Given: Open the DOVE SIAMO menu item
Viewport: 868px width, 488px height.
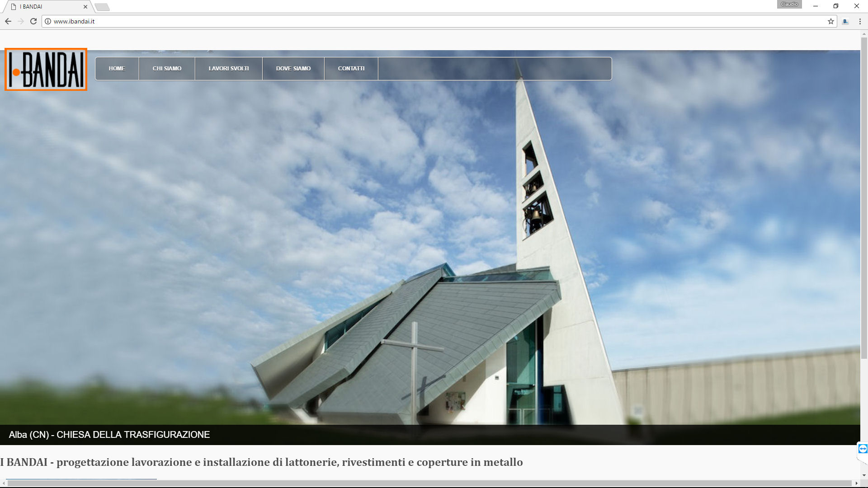Looking at the screenshot, I should click(x=293, y=69).
